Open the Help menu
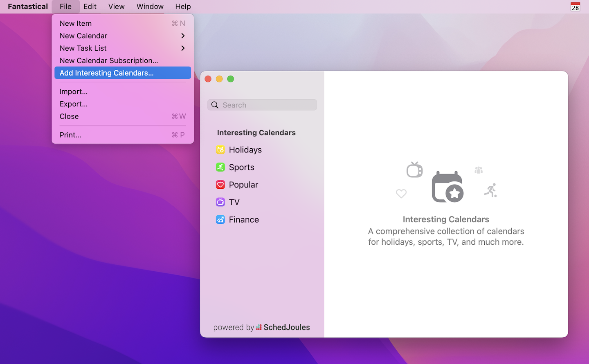This screenshot has width=589, height=364. (x=183, y=7)
